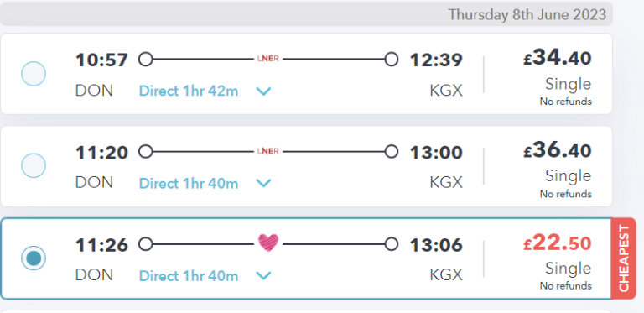Select the 11:26 cheapest train radio button
This screenshot has height=313, width=644.
pos(34,258)
